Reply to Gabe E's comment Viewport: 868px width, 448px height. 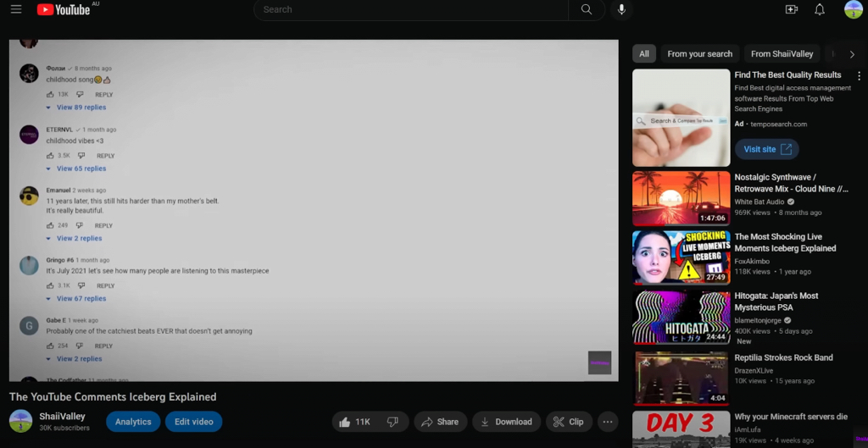[103, 346]
